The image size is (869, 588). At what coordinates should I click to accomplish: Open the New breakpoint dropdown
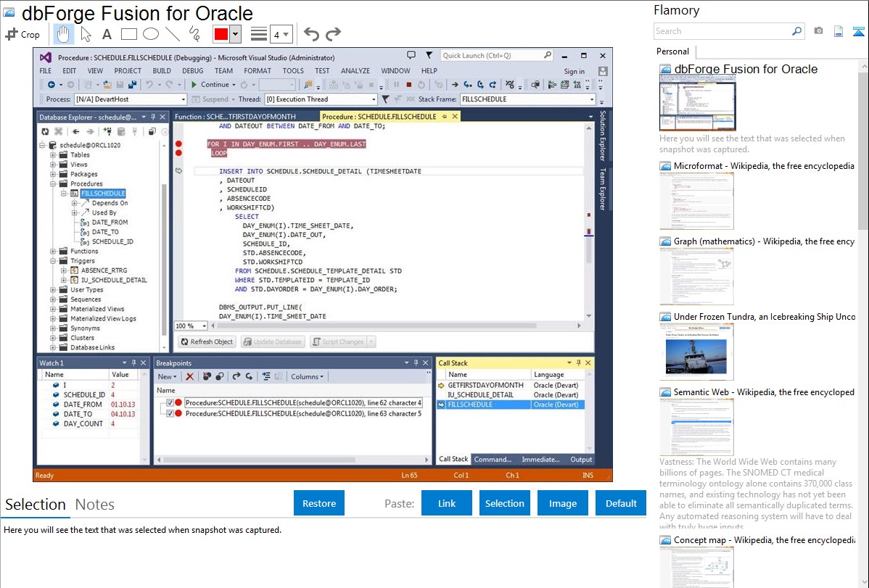(168, 376)
